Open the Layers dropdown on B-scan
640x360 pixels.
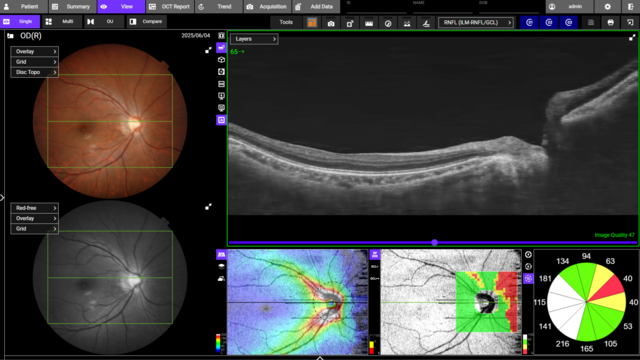[254, 39]
